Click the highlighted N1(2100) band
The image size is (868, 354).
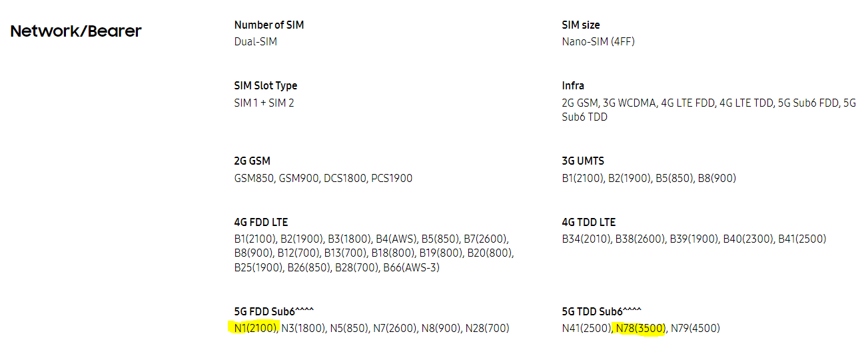(255, 328)
